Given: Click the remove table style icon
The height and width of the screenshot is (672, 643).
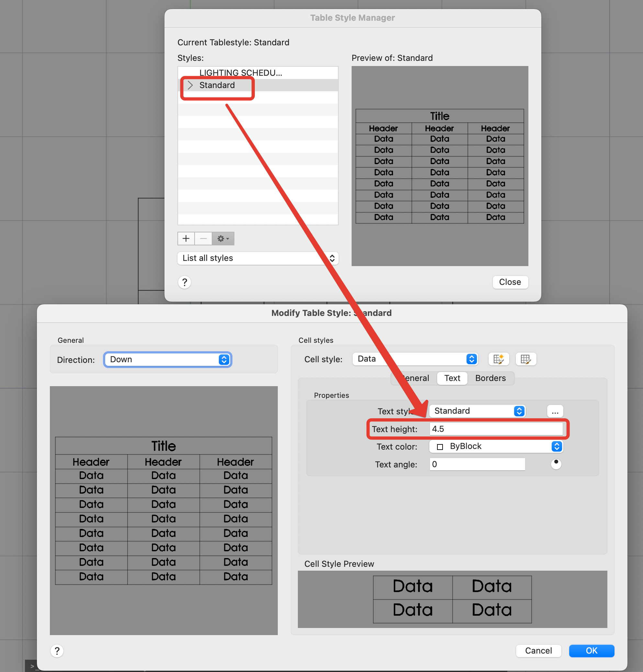Looking at the screenshot, I should [x=203, y=239].
